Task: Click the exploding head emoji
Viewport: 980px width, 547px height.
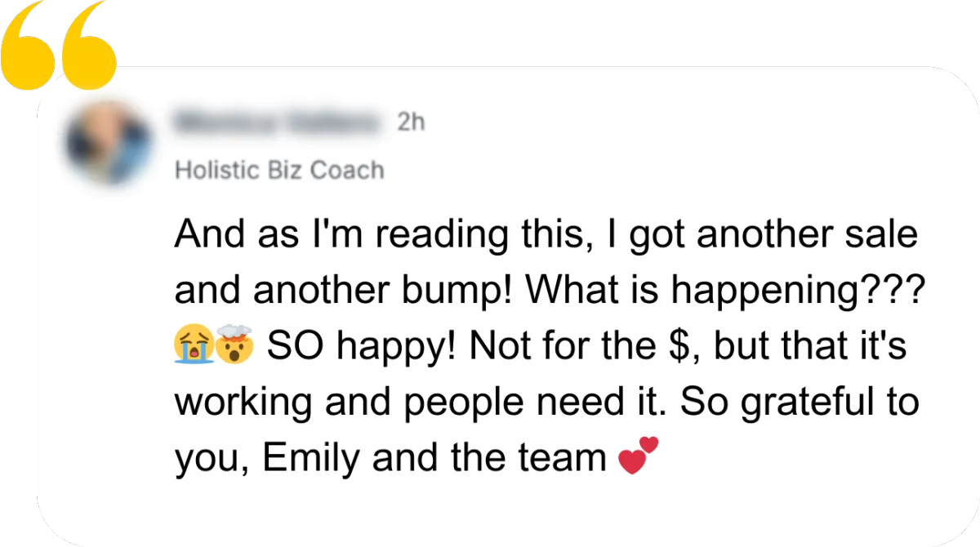Action: click(x=235, y=347)
